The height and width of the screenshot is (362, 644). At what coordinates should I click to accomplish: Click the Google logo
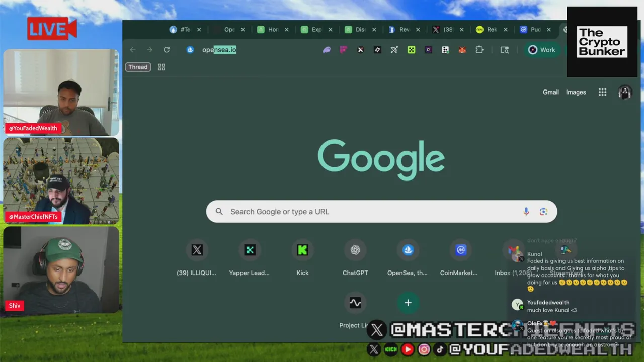(x=381, y=160)
